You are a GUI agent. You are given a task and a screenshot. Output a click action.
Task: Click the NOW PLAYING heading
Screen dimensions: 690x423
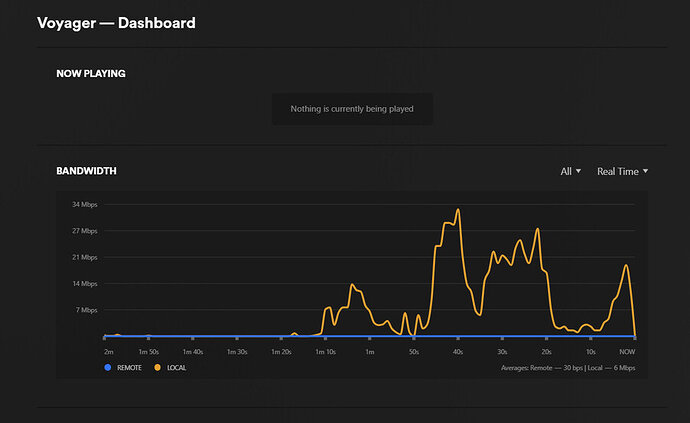pos(91,74)
